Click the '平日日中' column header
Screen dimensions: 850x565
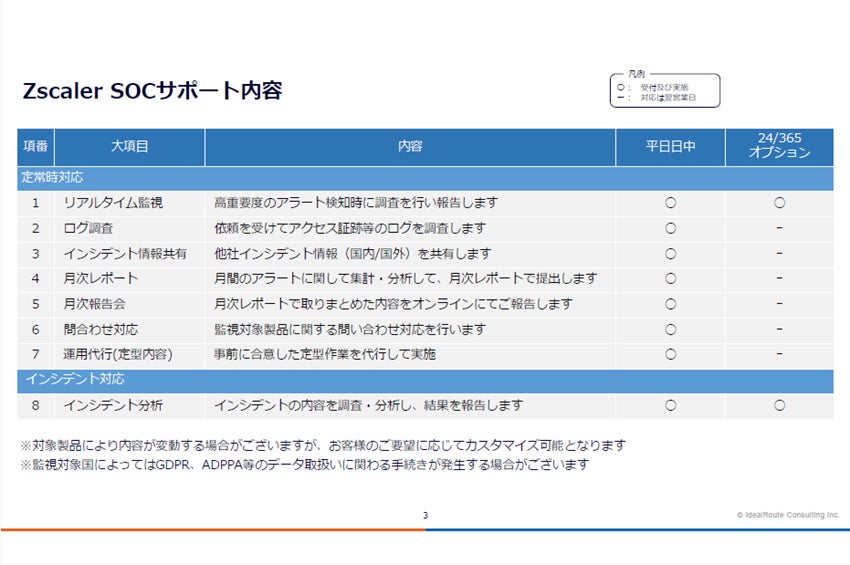point(671,146)
